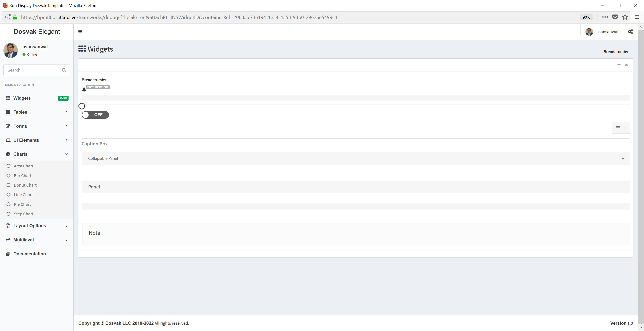644x331 pixels.
Task: Click Forms edit icon in sidebar
Action: click(8, 126)
